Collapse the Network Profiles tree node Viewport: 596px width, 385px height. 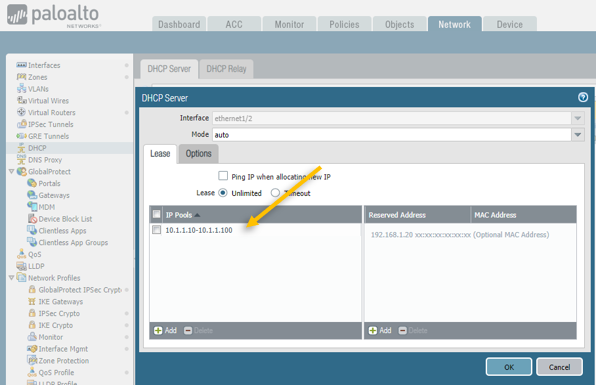point(11,277)
